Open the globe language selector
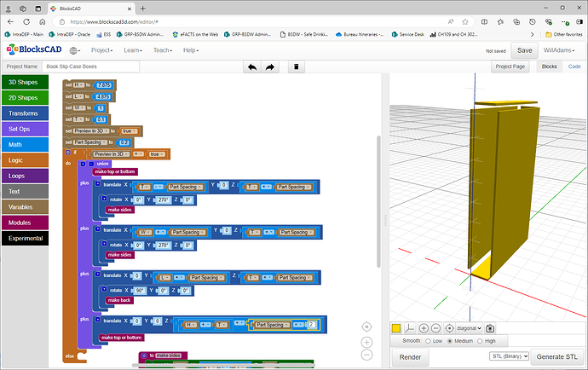 click(x=75, y=50)
